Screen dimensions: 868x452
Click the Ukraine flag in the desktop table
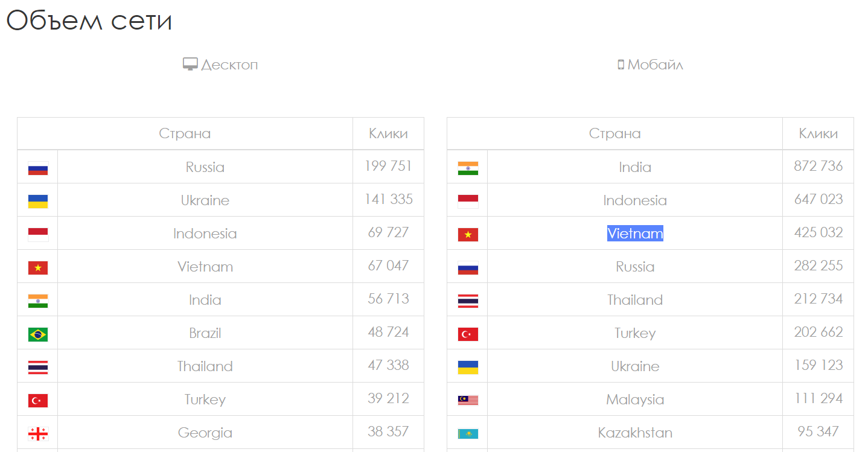(38, 202)
